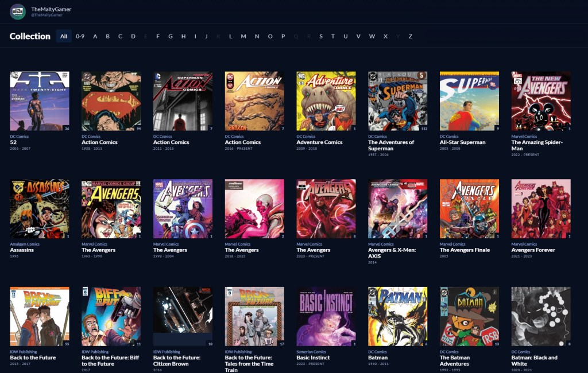Filter collection by letter B

tap(107, 36)
